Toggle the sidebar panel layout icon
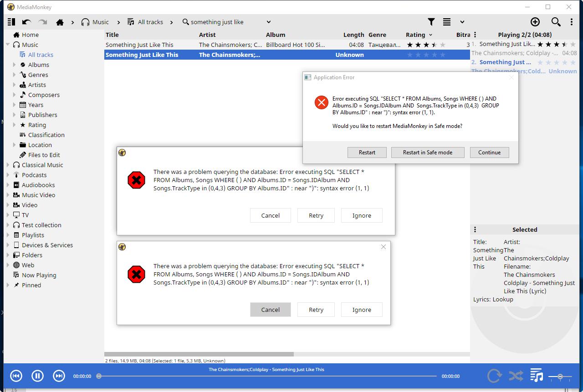 click(x=11, y=22)
